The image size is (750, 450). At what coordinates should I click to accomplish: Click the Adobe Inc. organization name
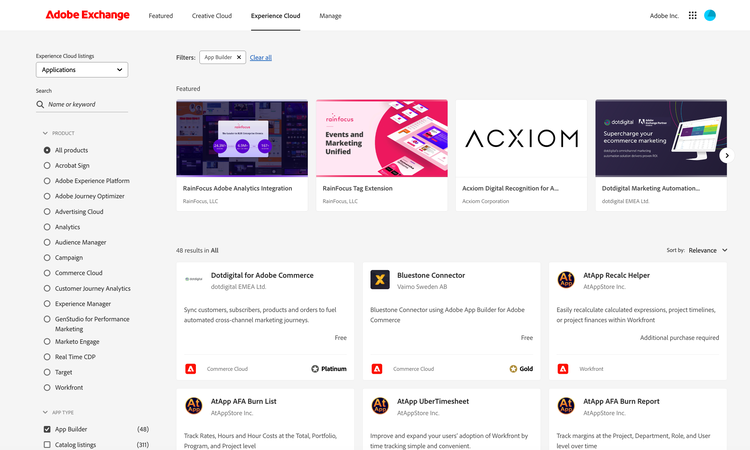pyautogui.click(x=664, y=16)
